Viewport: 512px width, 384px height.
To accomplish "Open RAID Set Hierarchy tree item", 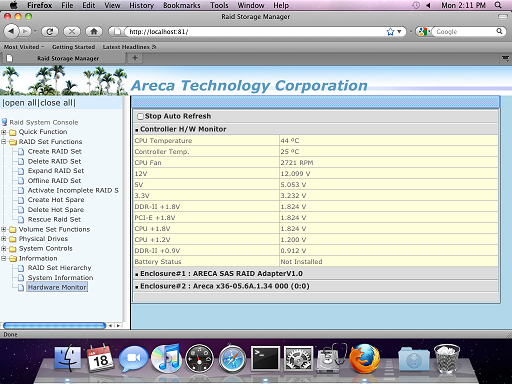I will 59,268.
